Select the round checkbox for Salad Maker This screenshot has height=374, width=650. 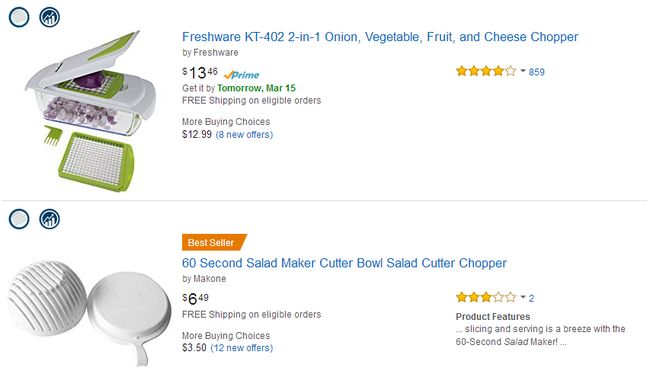tap(19, 219)
